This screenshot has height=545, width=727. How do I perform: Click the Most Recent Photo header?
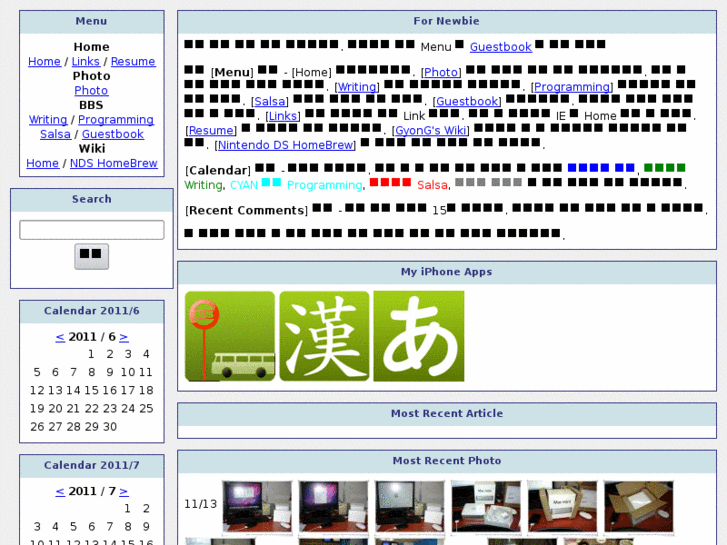[447, 461]
